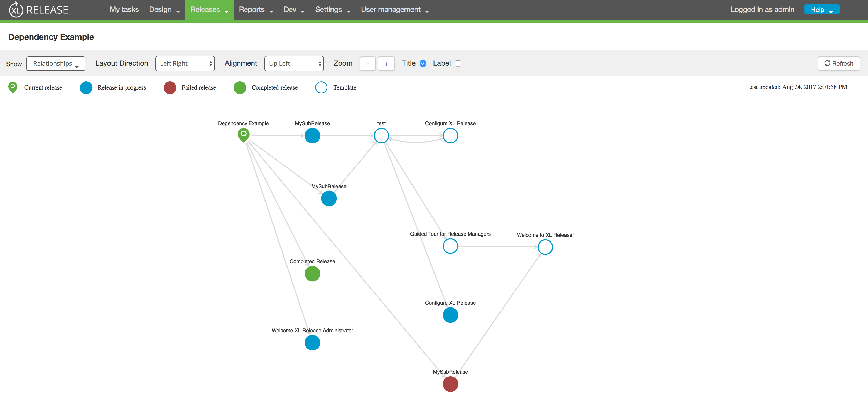Click the Welcome to XL Release! template node

545,247
